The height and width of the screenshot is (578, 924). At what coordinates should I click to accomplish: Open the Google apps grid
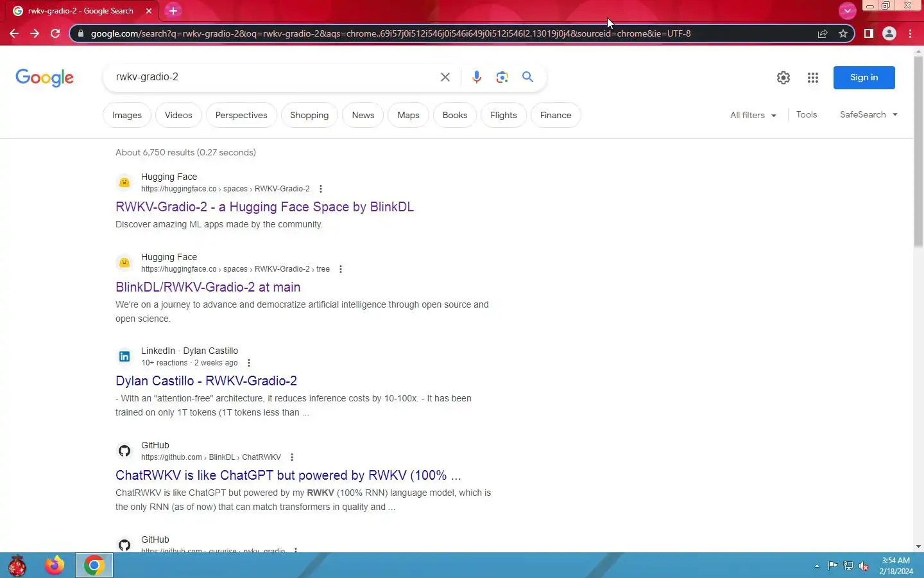point(813,78)
